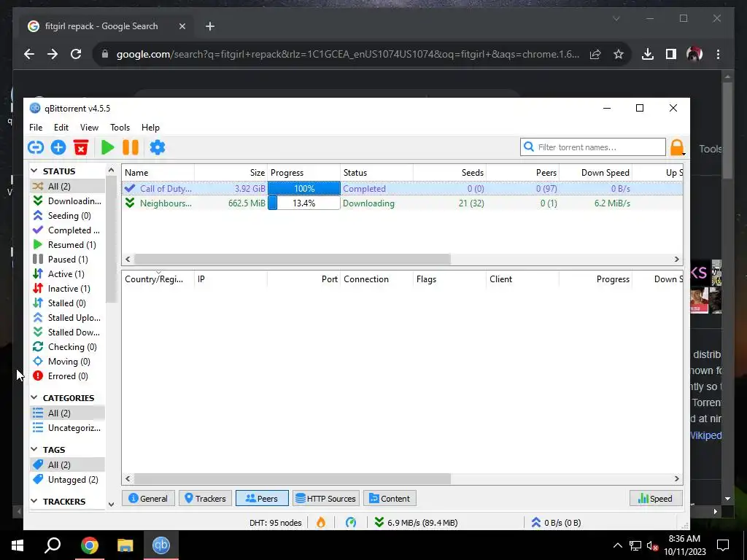Select Stalled (0) status filter
This screenshot has height=560, width=747.
67,303
